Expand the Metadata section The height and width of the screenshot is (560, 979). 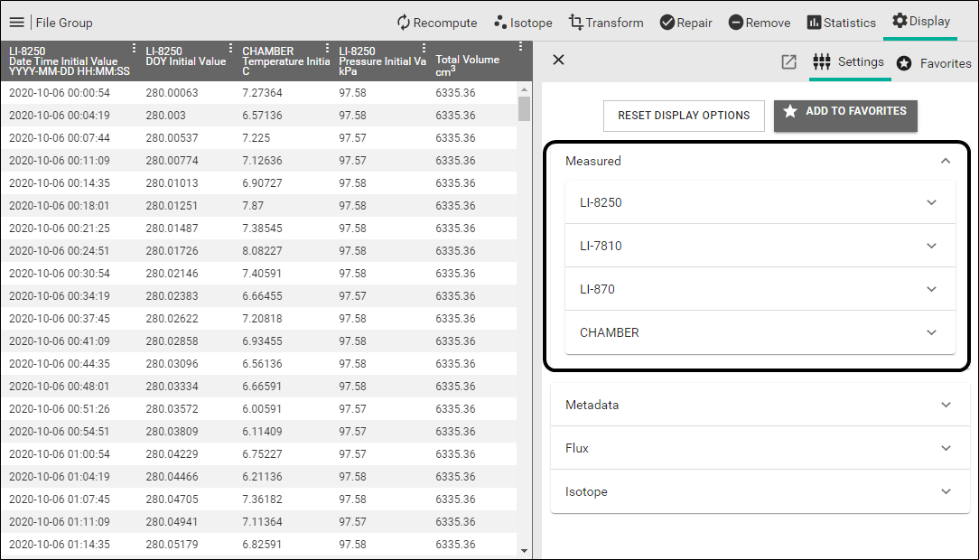click(x=946, y=405)
